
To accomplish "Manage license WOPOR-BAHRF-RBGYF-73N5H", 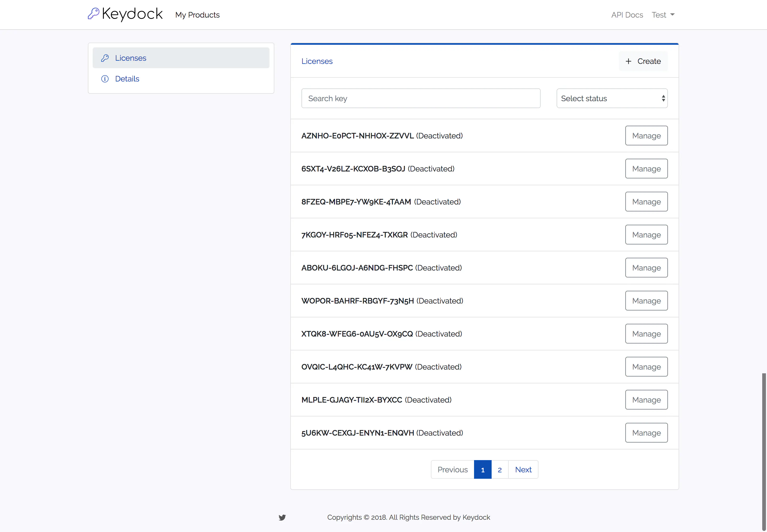I will click(x=646, y=301).
